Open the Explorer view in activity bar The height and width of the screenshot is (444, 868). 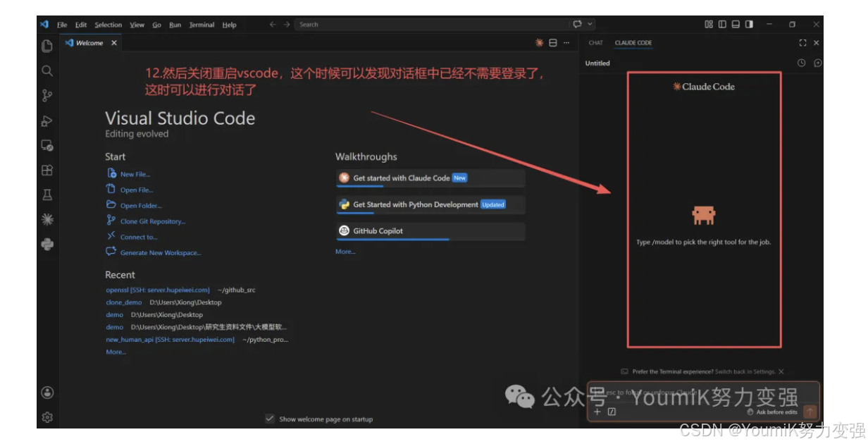[47, 46]
